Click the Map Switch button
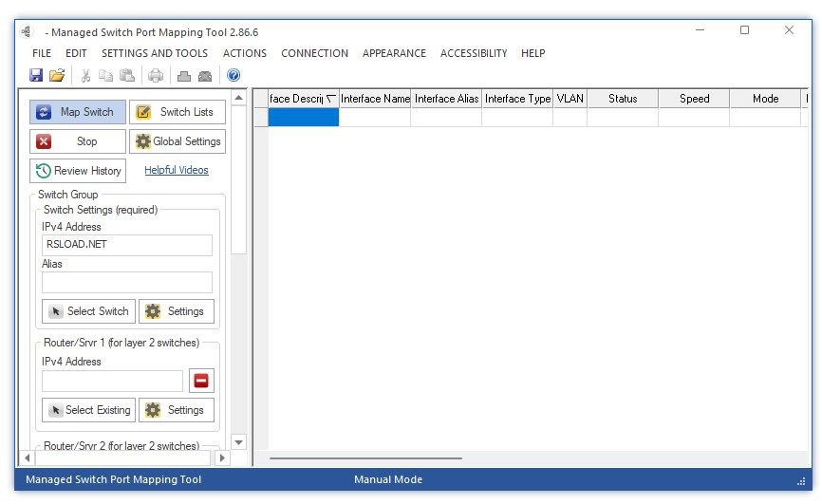Image resolution: width=822 pixels, height=504 pixels. [x=78, y=112]
